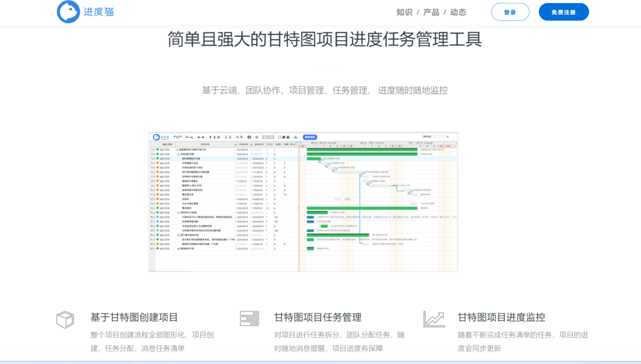
Task: Click the redo icon in the Gantt toolbar
Action: coord(180,137)
